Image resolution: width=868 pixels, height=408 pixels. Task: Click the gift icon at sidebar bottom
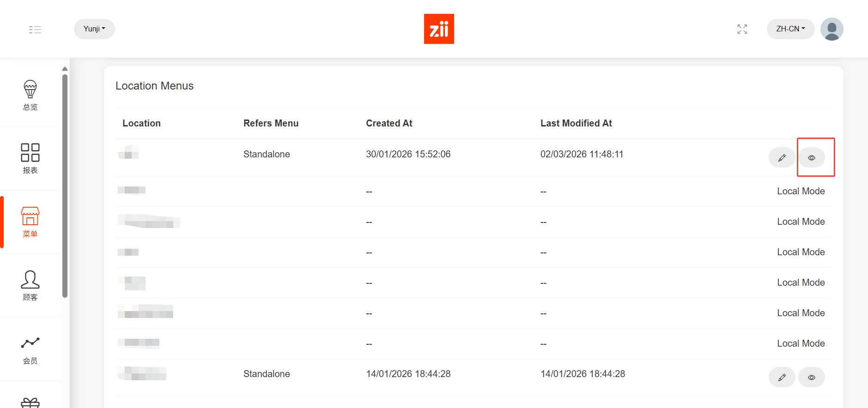click(x=30, y=402)
